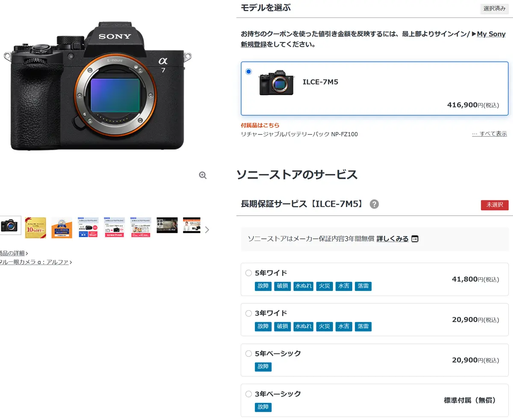Choose the 5年ワイド warranty option
The width and height of the screenshot is (513, 420).
(x=249, y=273)
